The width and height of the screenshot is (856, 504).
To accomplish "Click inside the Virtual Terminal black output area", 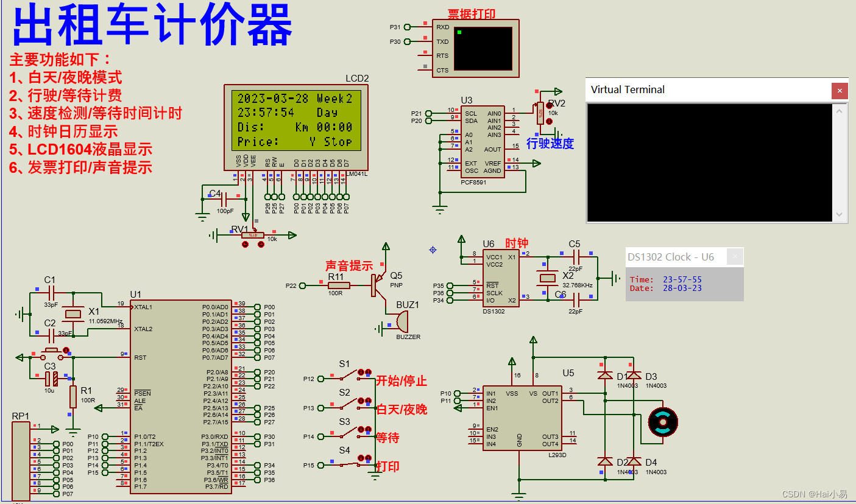I will 710,163.
